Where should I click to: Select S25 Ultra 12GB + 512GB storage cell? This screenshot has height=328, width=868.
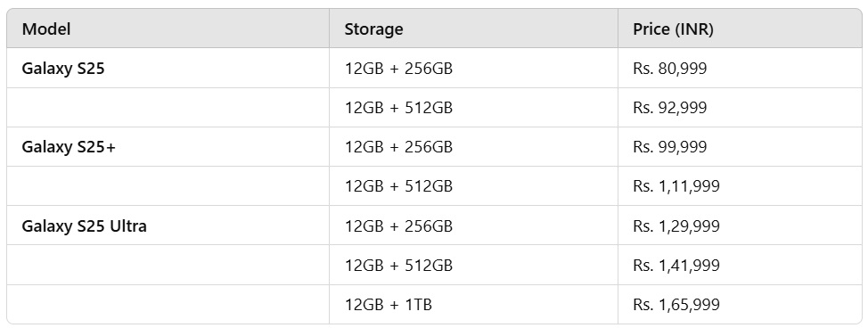click(473, 265)
